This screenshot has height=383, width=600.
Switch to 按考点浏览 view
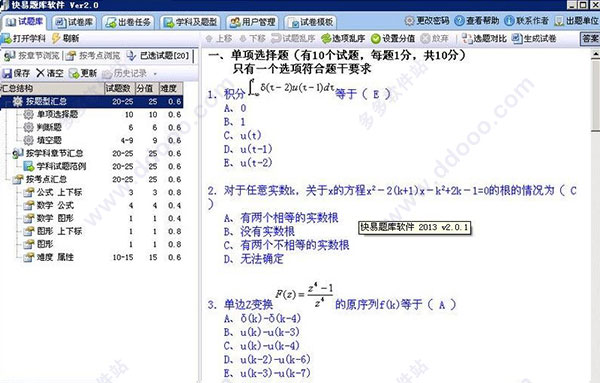[x=93, y=56]
